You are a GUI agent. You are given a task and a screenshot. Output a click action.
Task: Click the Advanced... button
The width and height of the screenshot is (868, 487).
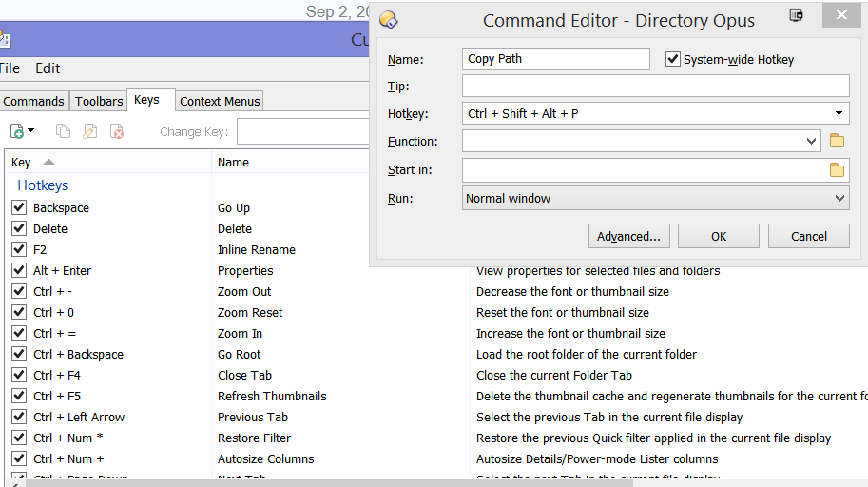628,236
